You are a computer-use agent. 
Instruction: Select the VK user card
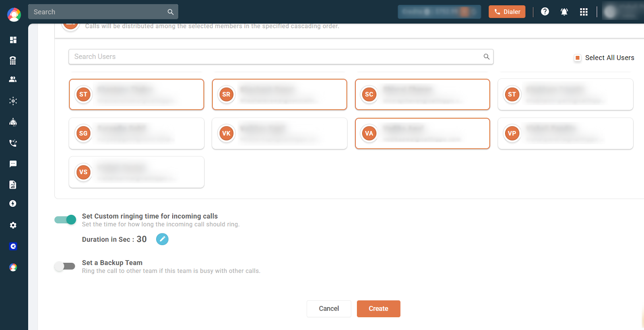click(x=279, y=134)
